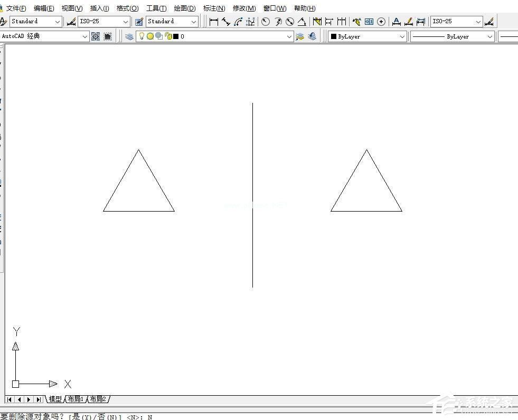Select the Diameter dimension tool
Screen dimensions: 518x420
tap(290, 22)
